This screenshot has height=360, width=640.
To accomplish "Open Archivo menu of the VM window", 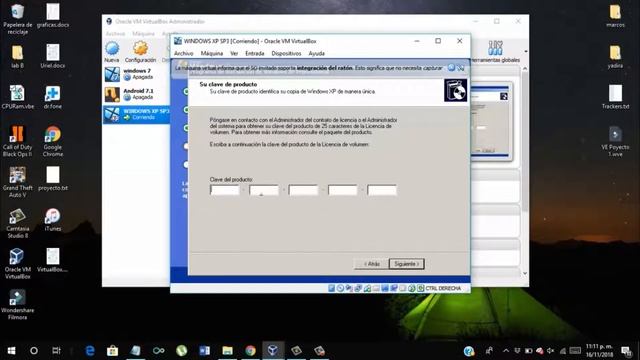I will [x=184, y=53].
